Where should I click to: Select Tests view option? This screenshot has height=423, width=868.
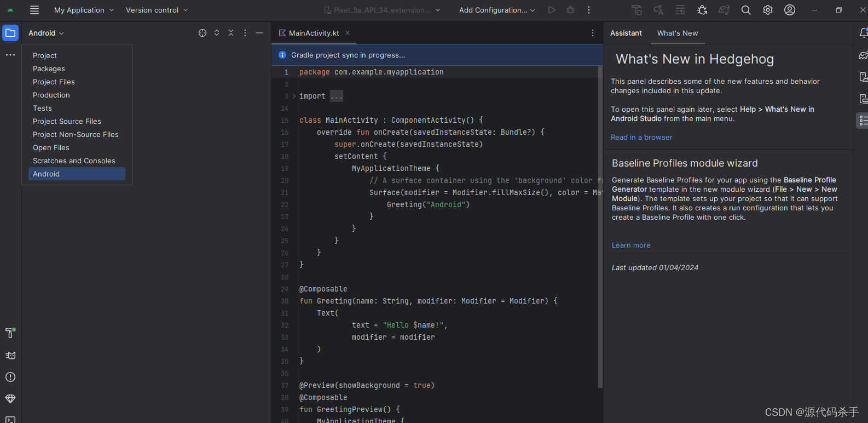(77, 108)
